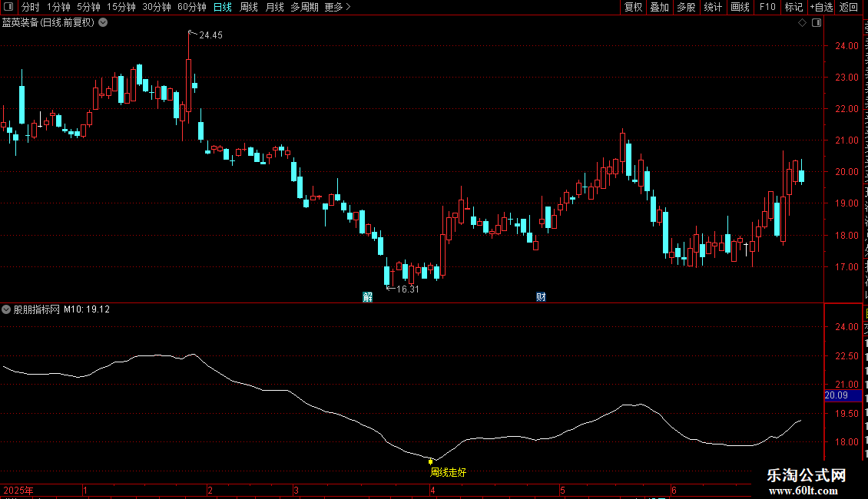Select the 15分钟 period tab
Screen dimensions: 868x499
[121, 7]
